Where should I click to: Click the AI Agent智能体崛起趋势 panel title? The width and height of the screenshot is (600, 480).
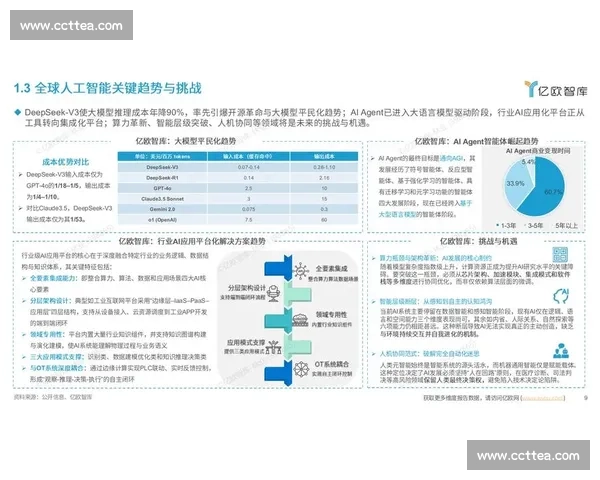click(x=476, y=141)
